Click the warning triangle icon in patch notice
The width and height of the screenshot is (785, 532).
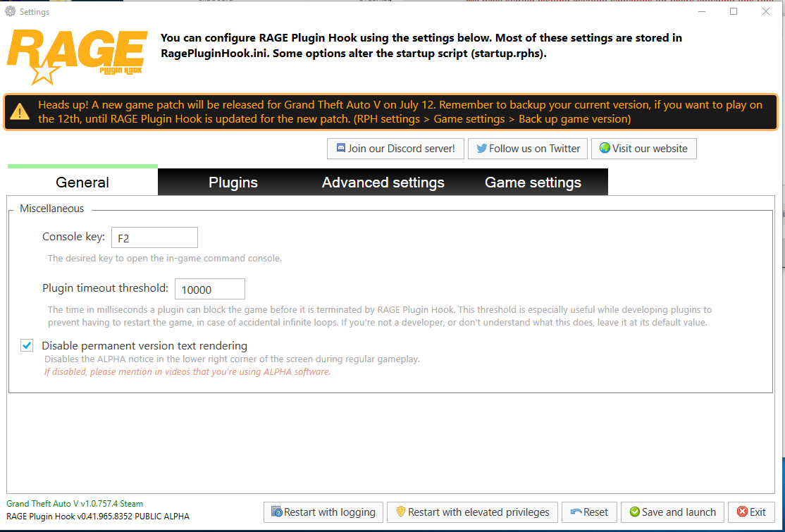pyautogui.click(x=20, y=111)
